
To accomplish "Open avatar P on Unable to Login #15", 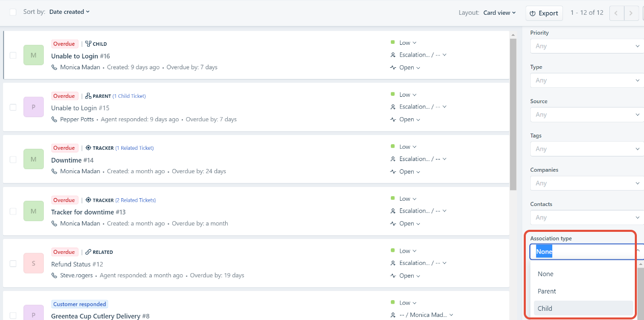I will pyautogui.click(x=34, y=107).
